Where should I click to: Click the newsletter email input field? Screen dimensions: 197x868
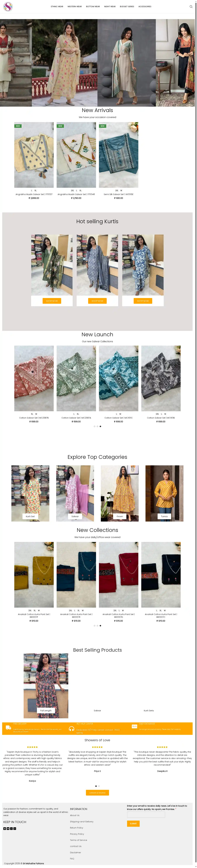[146, 815]
